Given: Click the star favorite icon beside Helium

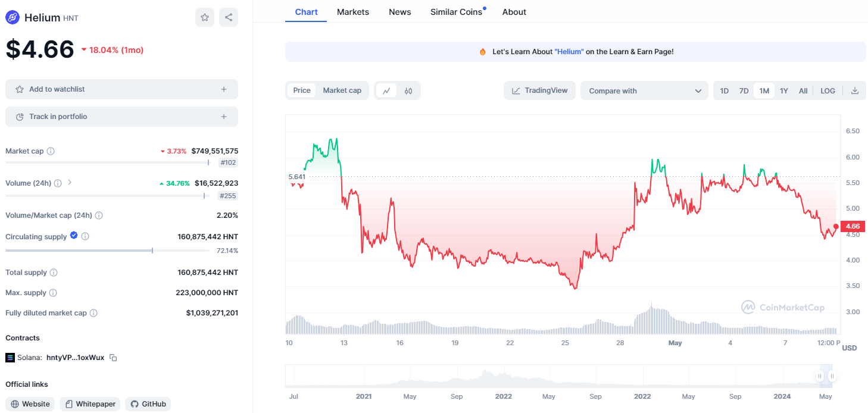Looking at the screenshot, I should click(205, 17).
